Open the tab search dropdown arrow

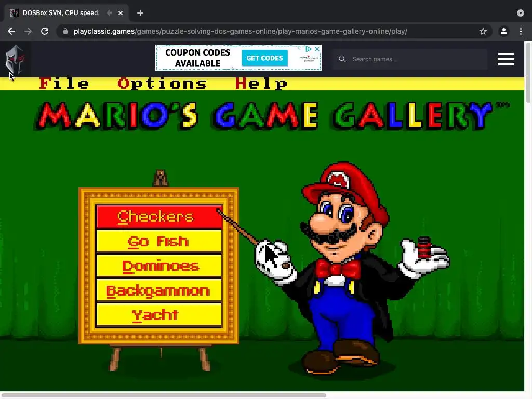coord(521,13)
